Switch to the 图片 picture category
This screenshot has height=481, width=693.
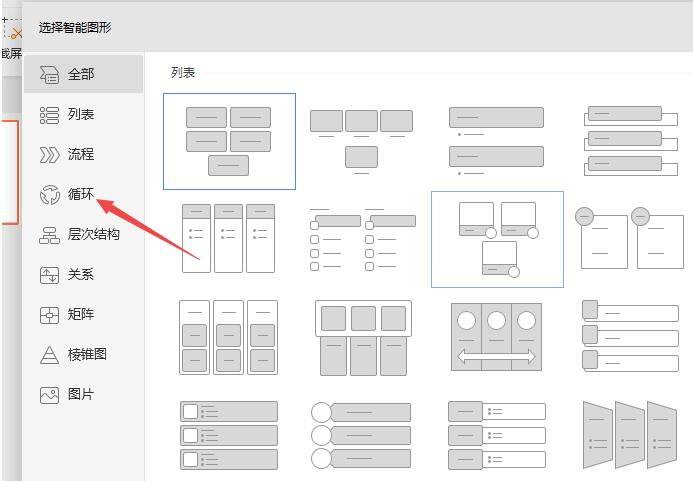(x=50, y=395)
